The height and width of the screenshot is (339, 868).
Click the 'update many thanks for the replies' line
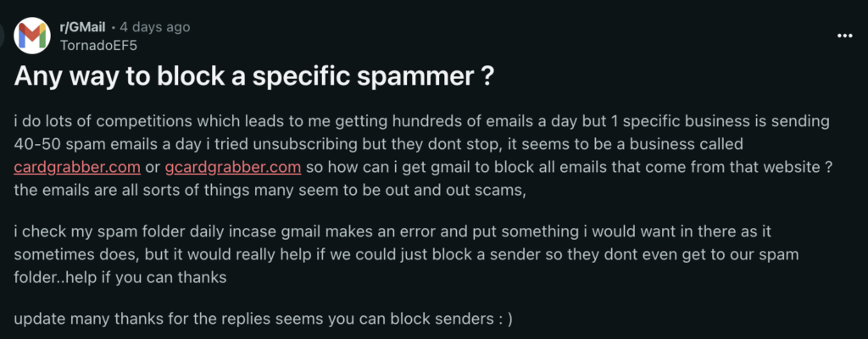(x=263, y=320)
